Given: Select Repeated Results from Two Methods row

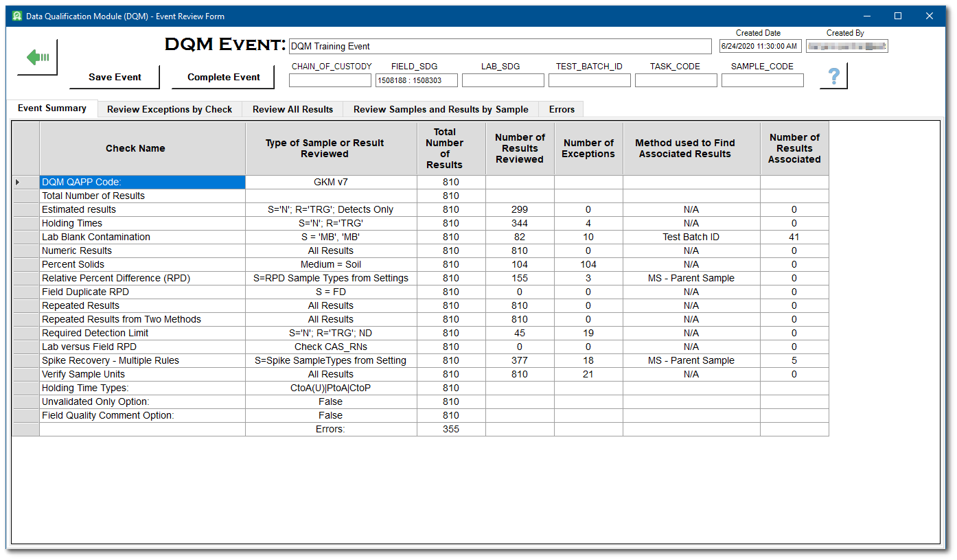Looking at the screenshot, I should coord(420,319).
